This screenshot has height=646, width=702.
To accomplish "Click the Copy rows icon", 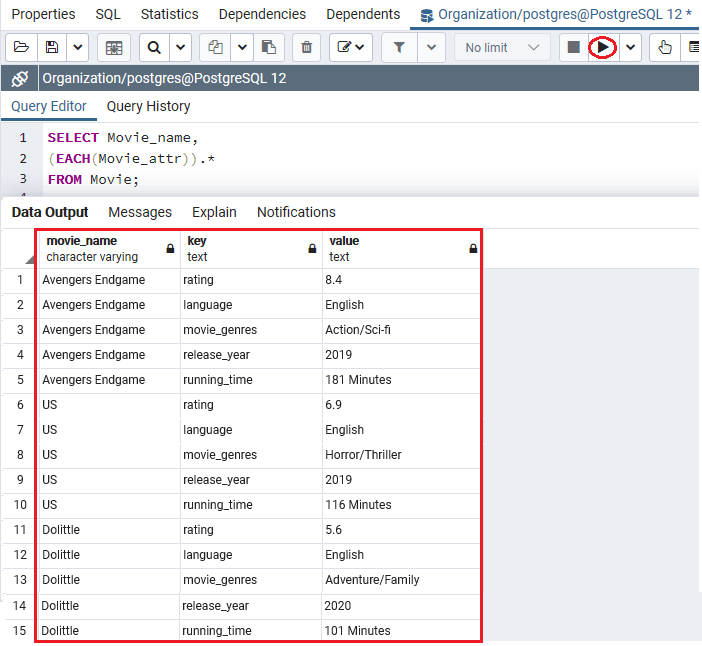I will pyautogui.click(x=215, y=47).
